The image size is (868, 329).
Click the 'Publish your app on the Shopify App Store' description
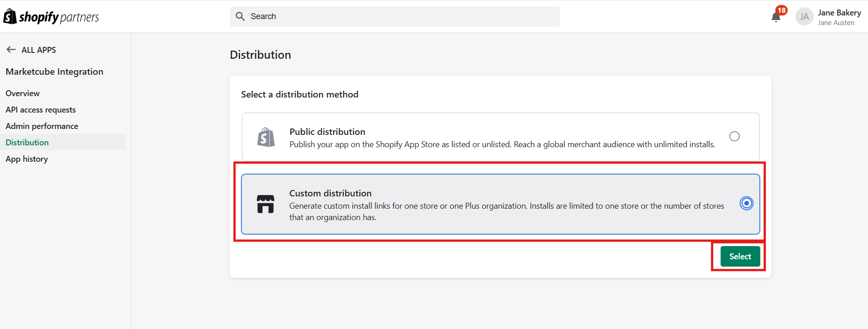pos(502,144)
